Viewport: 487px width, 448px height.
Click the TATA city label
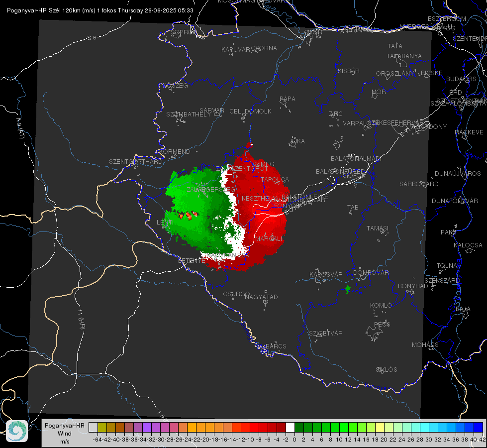point(395,46)
